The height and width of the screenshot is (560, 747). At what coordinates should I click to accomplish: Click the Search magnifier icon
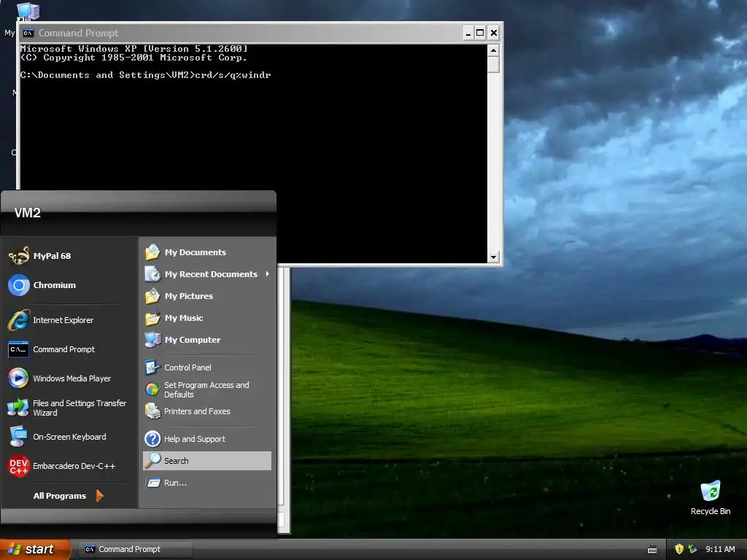pos(152,461)
